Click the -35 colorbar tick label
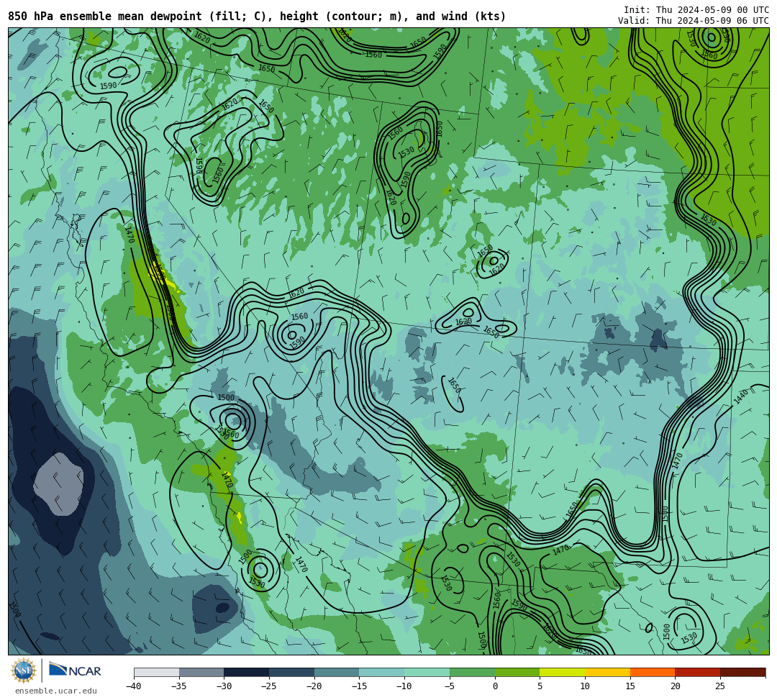This screenshot has width=777, height=700. 179,686
